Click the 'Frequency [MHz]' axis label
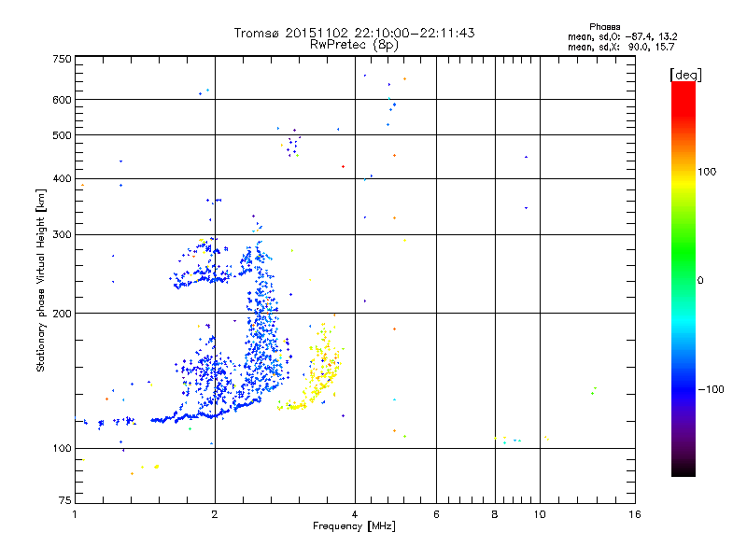Viewport: 747px width, 560px height. [x=354, y=526]
